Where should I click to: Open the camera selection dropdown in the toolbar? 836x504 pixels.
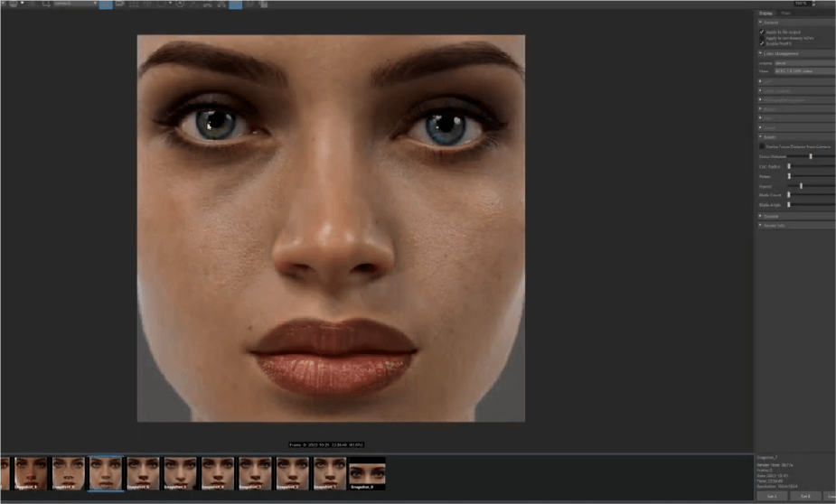click(74, 4)
